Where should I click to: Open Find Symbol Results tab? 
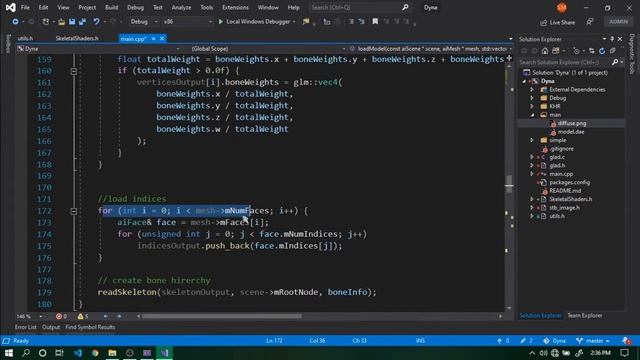pyautogui.click(x=90, y=327)
